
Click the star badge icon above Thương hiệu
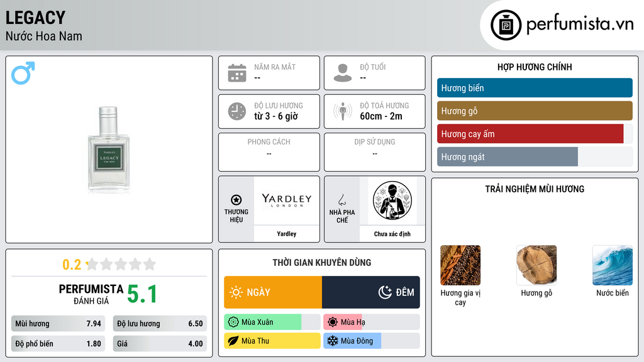coord(236,200)
